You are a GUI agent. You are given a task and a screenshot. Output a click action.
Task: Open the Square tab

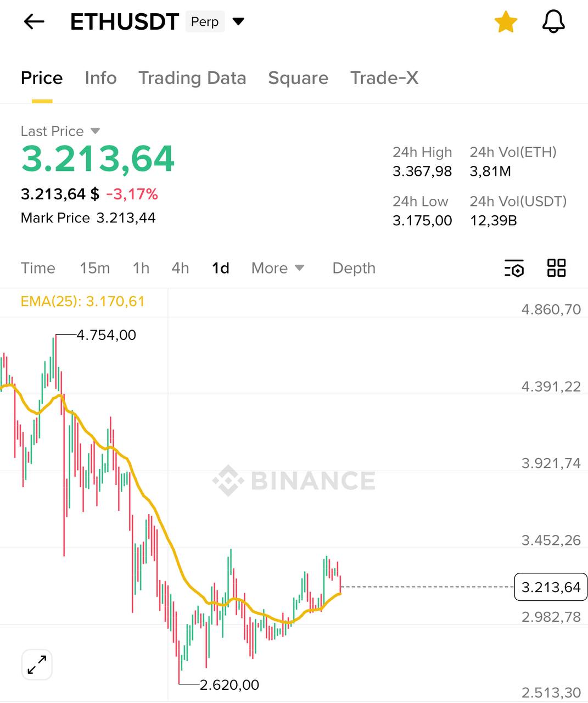(298, 78)
